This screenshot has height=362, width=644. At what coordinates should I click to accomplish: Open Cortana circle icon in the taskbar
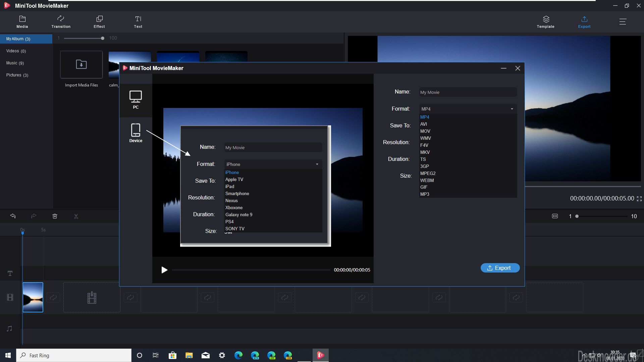(x=140, y=355)
